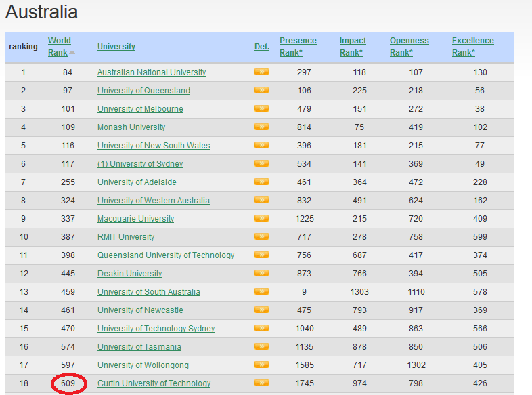The height and width of the screenshot is (395, 532).
Task: Open details icon for University of Sydney
Action: (261, 164)
